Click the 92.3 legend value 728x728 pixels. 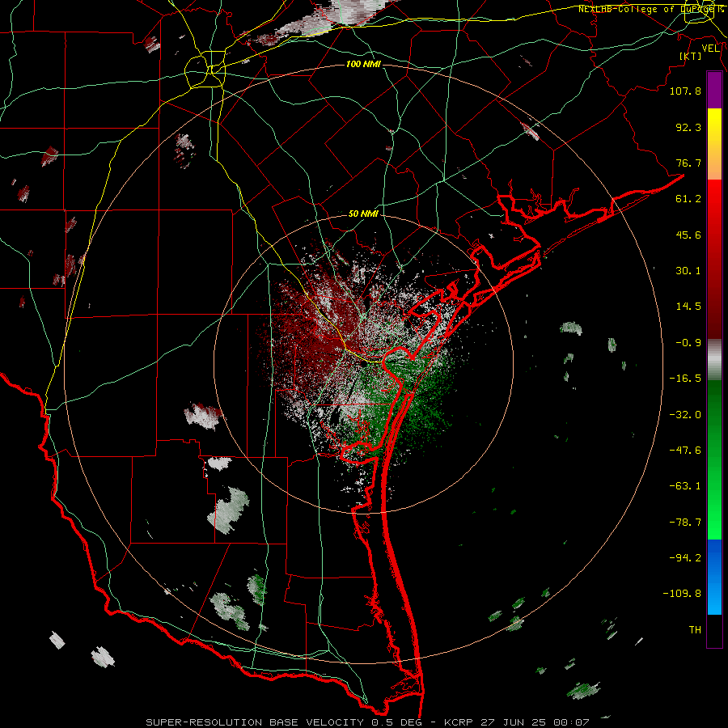pyautogui.click(x=688, y=127)
